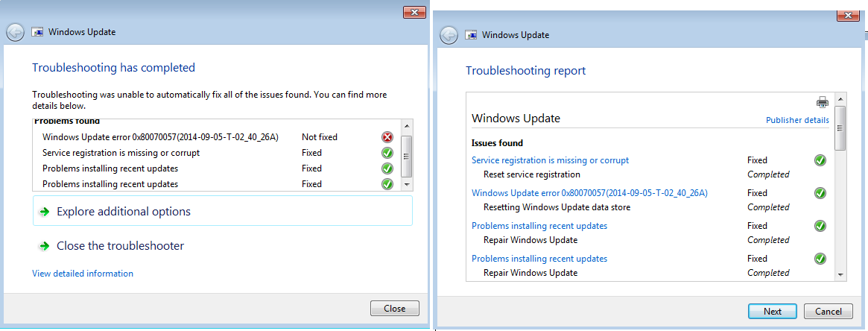The width and height of the screenshot is (868, 331).
Task: Click the Windows Update title icon in the right window
Action: click(471, 35)
